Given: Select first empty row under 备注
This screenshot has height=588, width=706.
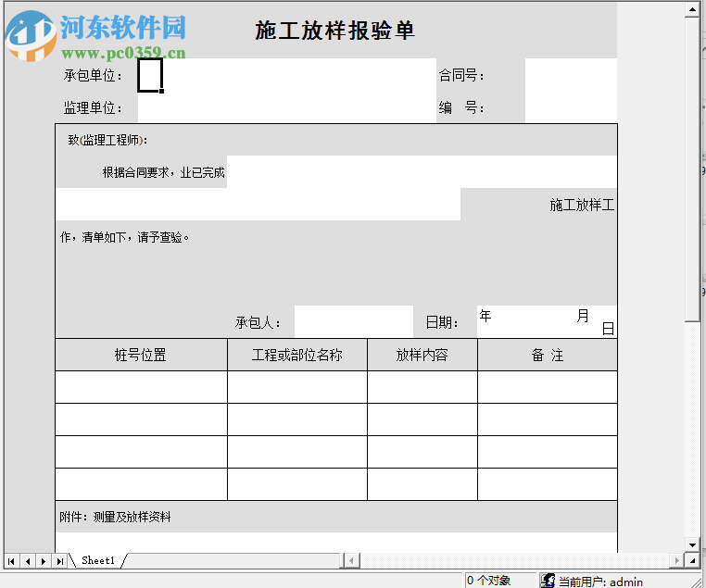Looking at the screenshot, I should (x=547, y=387).
